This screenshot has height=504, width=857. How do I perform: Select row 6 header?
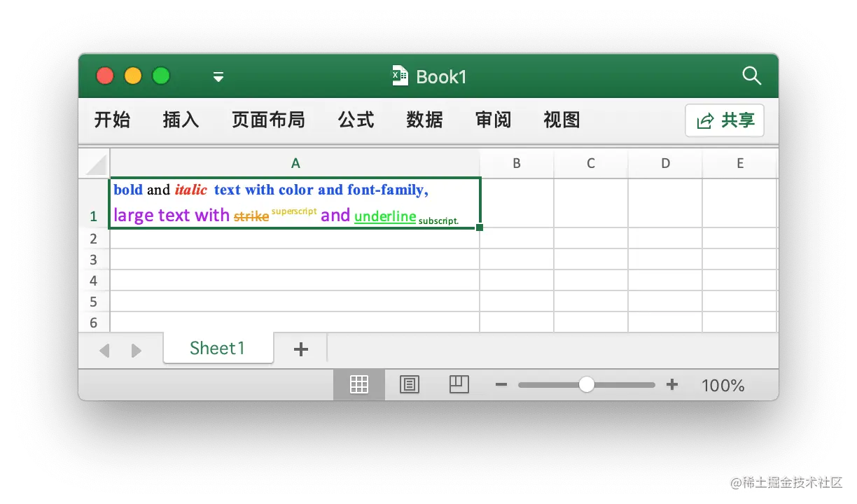94,322
